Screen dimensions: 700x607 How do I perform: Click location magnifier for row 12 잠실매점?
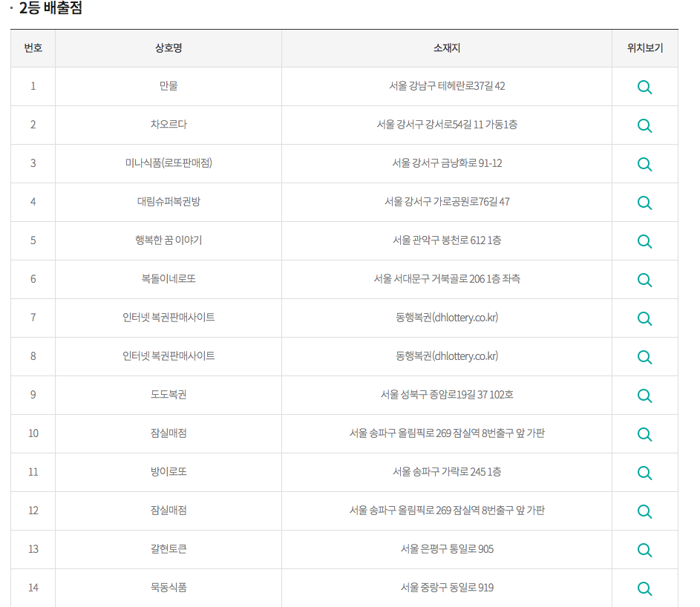tap(644, 511)
